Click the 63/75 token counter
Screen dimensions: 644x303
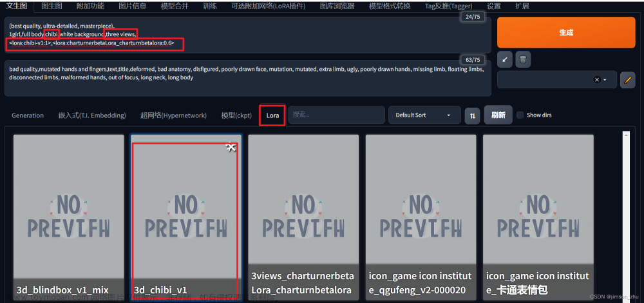(x=472, y=60)
